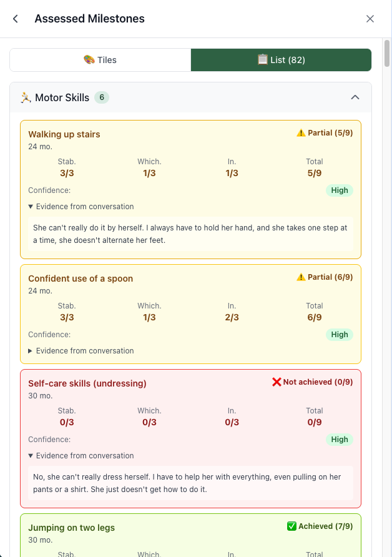392x557 pixels.
Task: Click the palette icon in the Tiles tab
Action: pos(89,60)
